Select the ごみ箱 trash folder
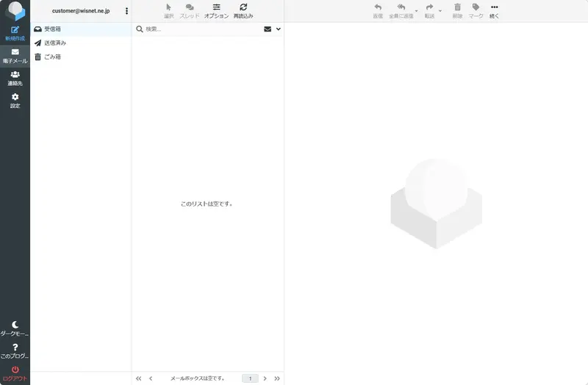Viewport: 588px width, 385px height. 52,57
